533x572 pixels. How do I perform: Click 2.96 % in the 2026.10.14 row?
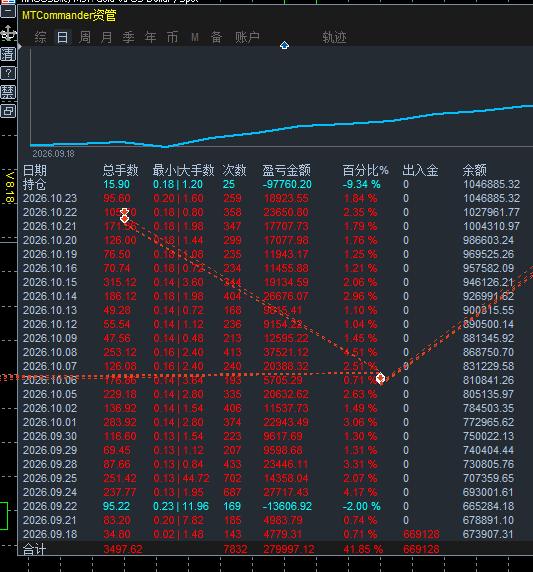(x=360, y=296)
